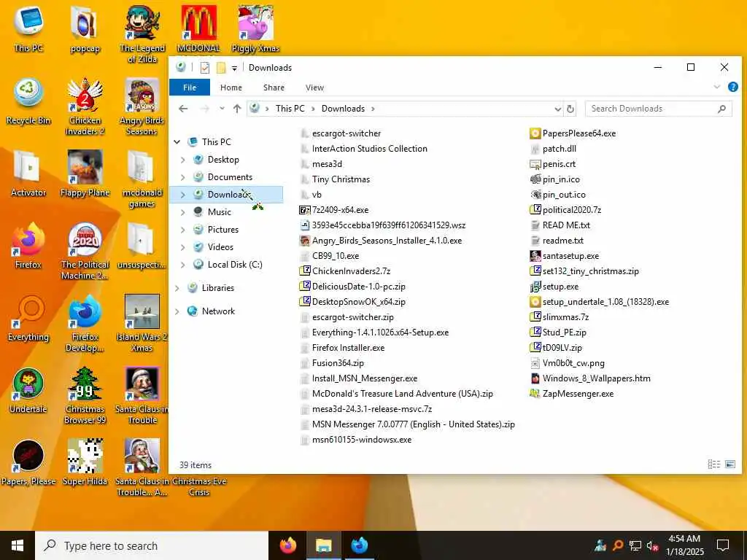Image resolution: width=747 pixels, height=560 pixels.
Task: Open Chicken Invaders 2 desktop shortcut
Action: pyautogui.click(x=85, y=106)
